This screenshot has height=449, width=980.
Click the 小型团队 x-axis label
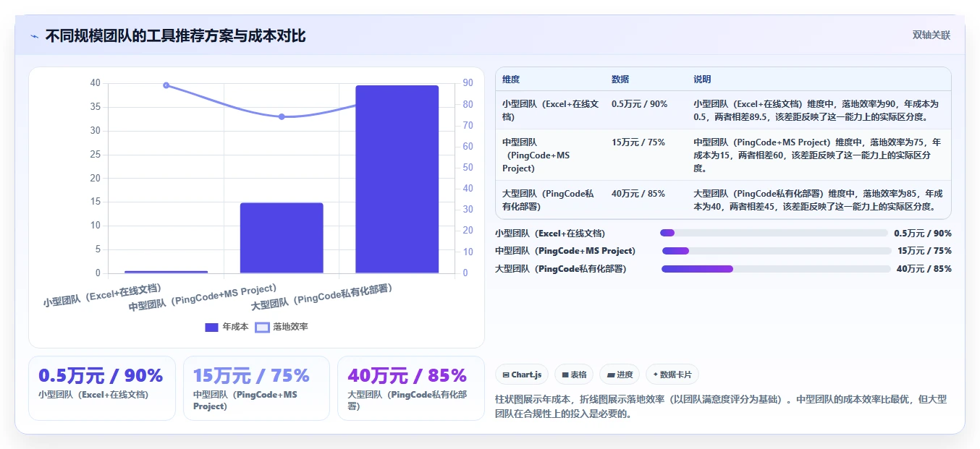[102, 296]
